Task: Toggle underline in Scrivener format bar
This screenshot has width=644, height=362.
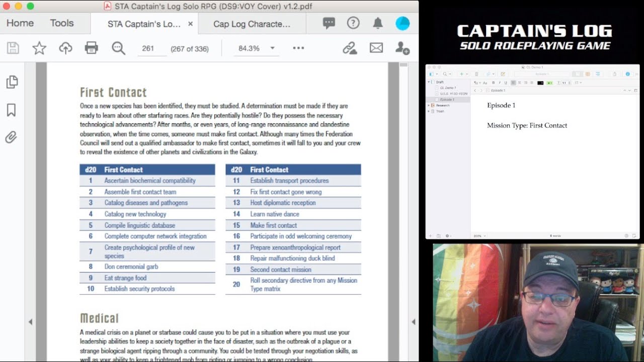Action: [506, 83]
